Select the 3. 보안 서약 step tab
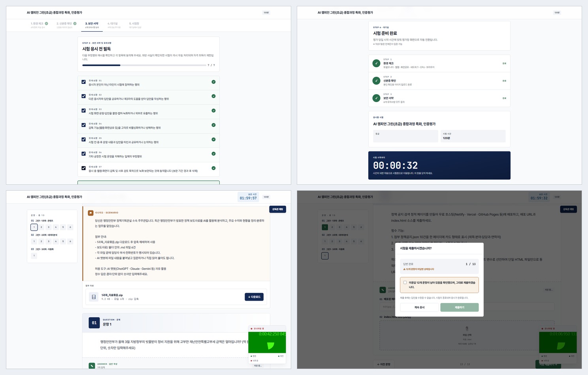 click(x=92, y=25)
